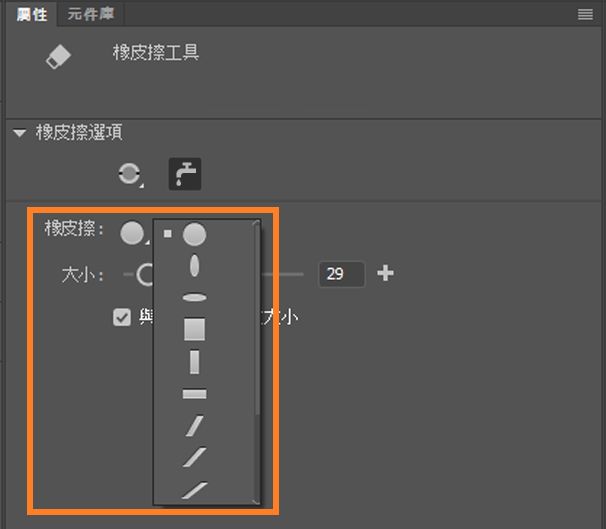Viewport: 606px width, 529px height.
Task: Collapse the 橡皮擦選項 section
Action: [x=19, y=133]
